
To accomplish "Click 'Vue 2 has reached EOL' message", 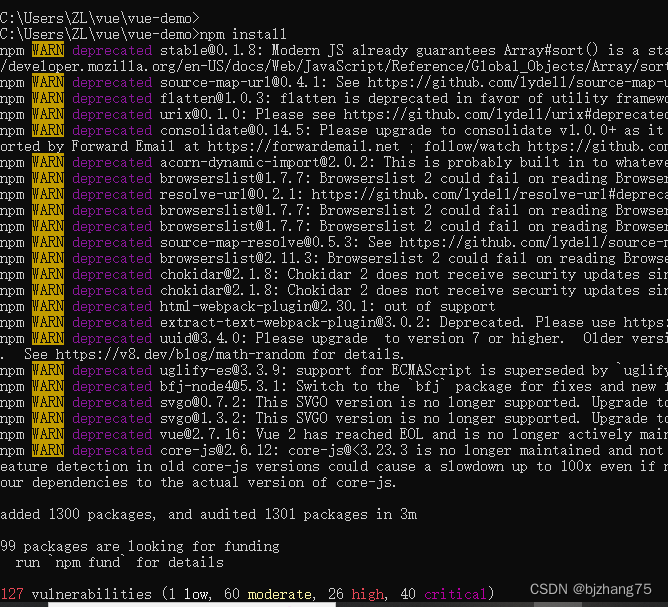I will 340,434.
